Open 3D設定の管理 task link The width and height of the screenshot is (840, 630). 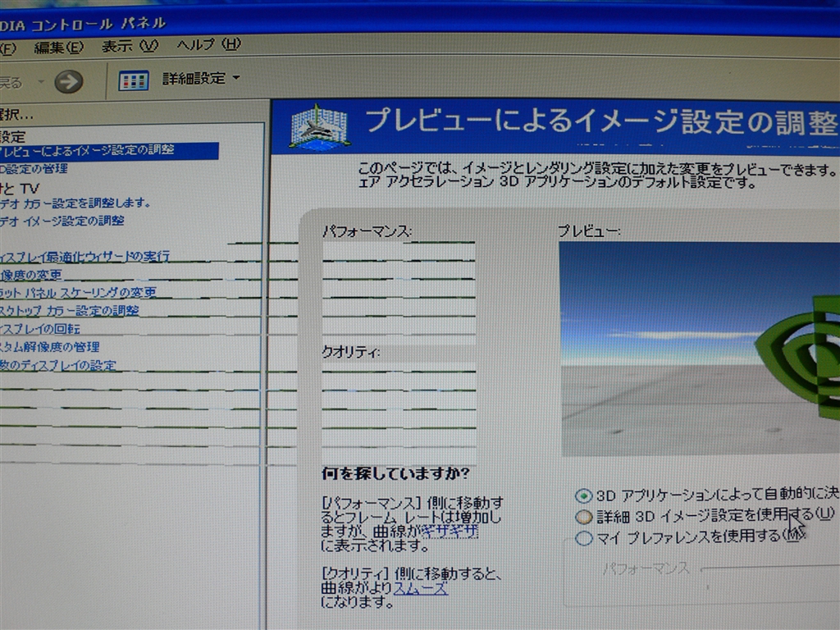pos(34,169)
